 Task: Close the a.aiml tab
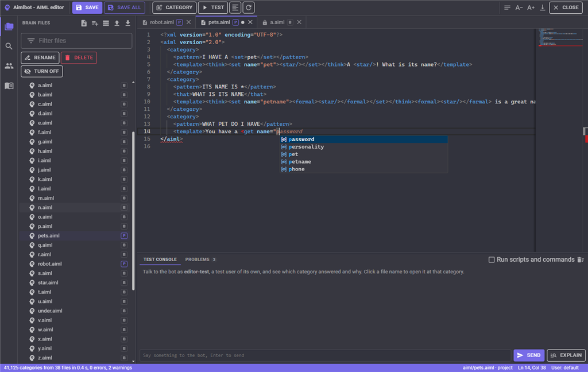299,22
